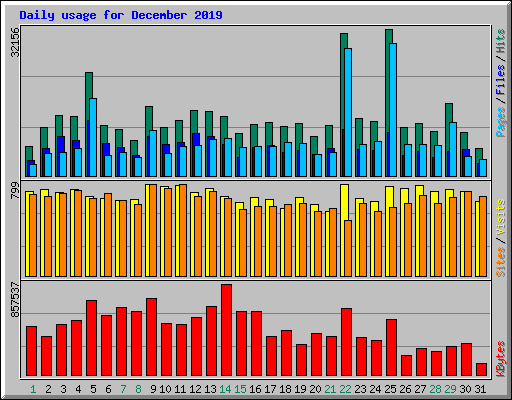The height and width of the screenshot is (400, 512).
Task: Click the red KBytes bar for day 31
Action: pyautogui.click(x=481, y=369)
